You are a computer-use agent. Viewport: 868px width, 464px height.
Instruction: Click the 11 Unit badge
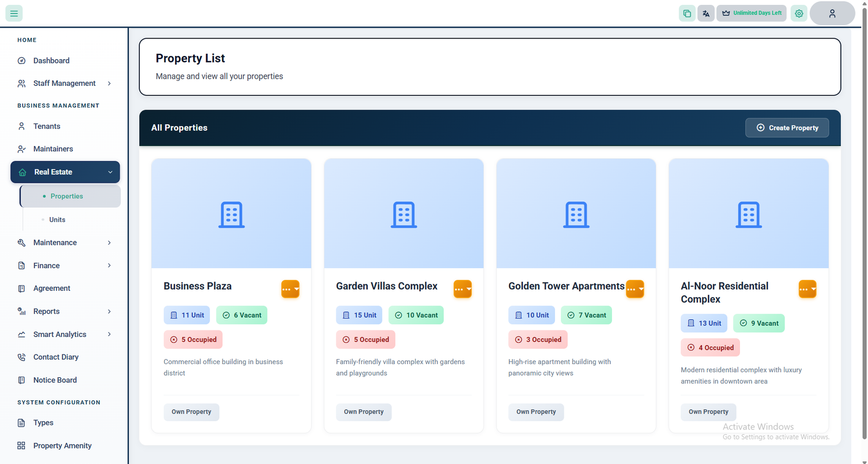click(187, 315)
